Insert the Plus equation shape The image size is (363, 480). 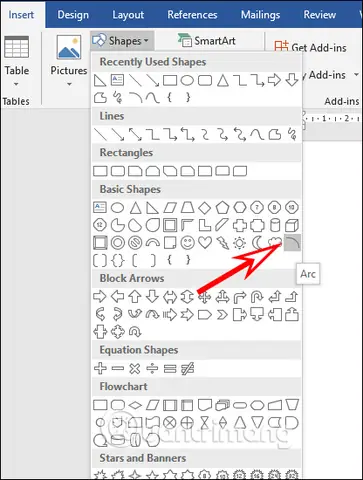pyautogui.click(x=100, y=368)
